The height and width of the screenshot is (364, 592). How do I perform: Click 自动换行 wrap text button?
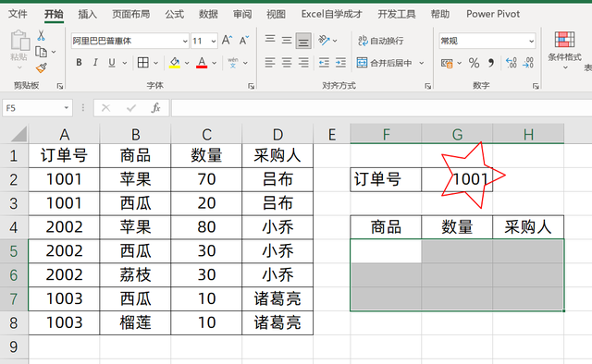380,41
